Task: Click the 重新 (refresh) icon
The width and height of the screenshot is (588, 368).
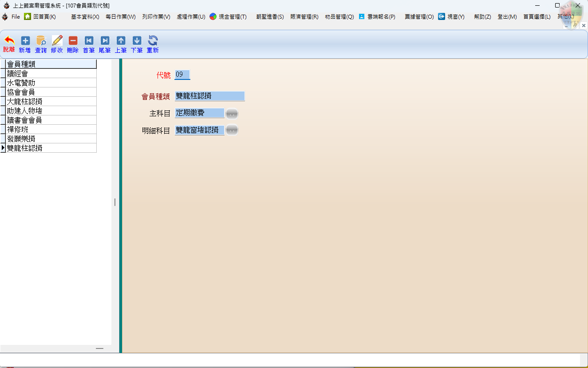Action: click(153, 44)
